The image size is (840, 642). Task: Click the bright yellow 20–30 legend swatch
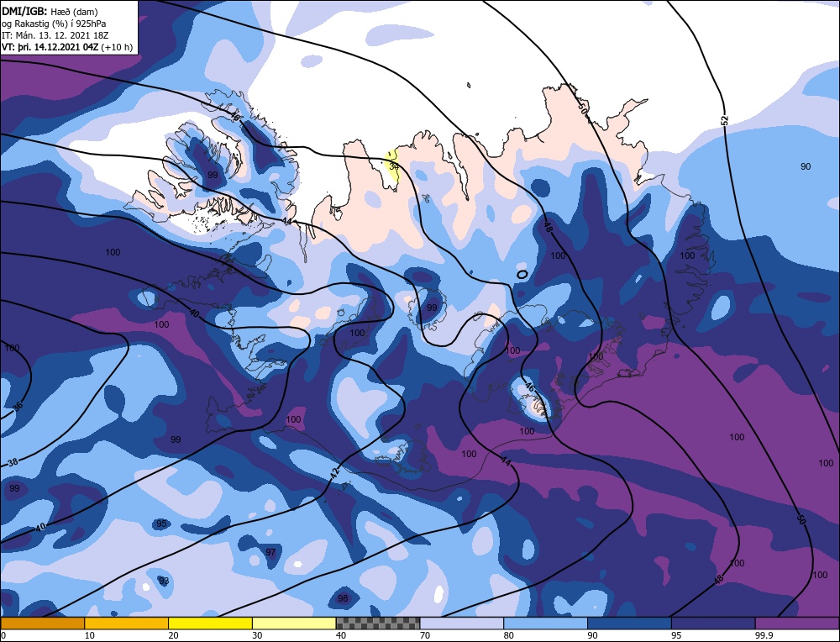pyautogui.click(x=210, y=623)
